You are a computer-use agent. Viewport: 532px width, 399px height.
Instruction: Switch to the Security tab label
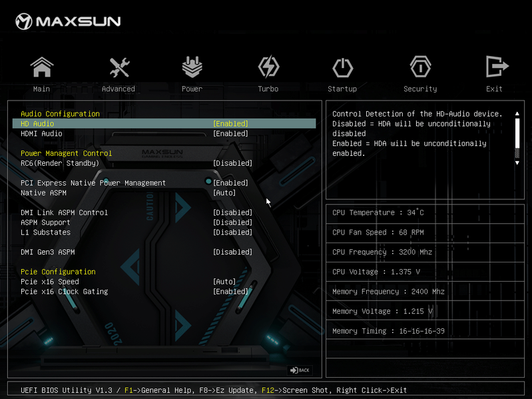pos(420,89)
